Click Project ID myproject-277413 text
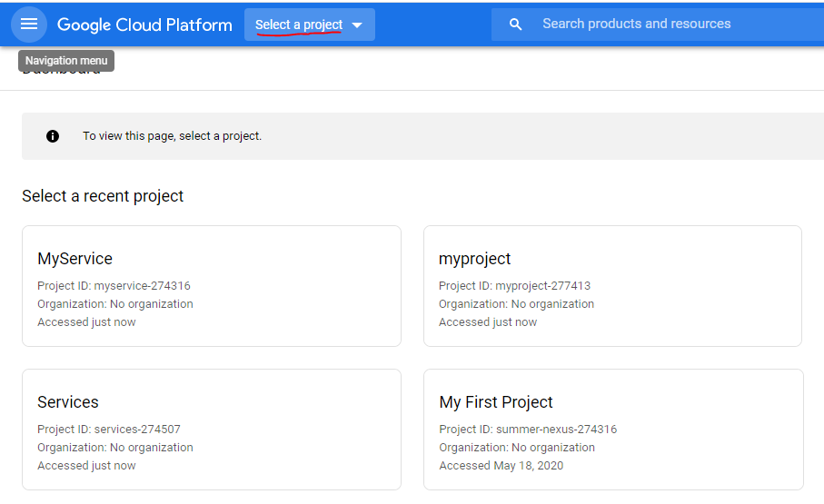Screen dimensions: 824x504 pyautogui.click(x=514, y=286)
